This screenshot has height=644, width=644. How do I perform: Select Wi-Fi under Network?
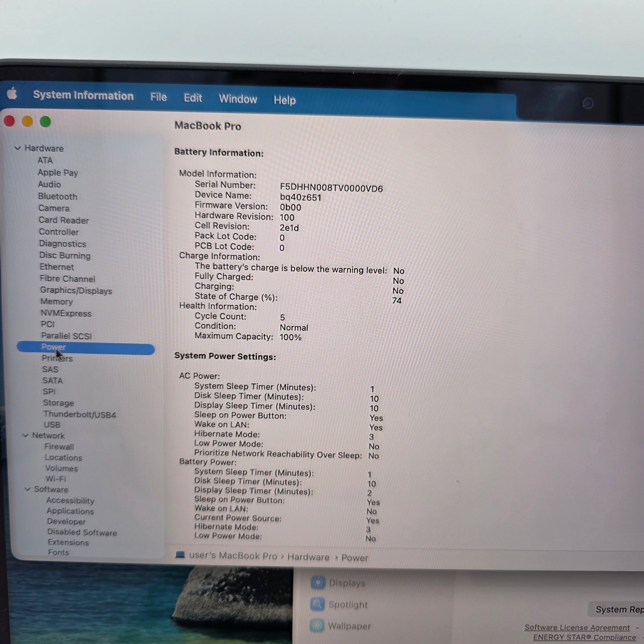56,479
